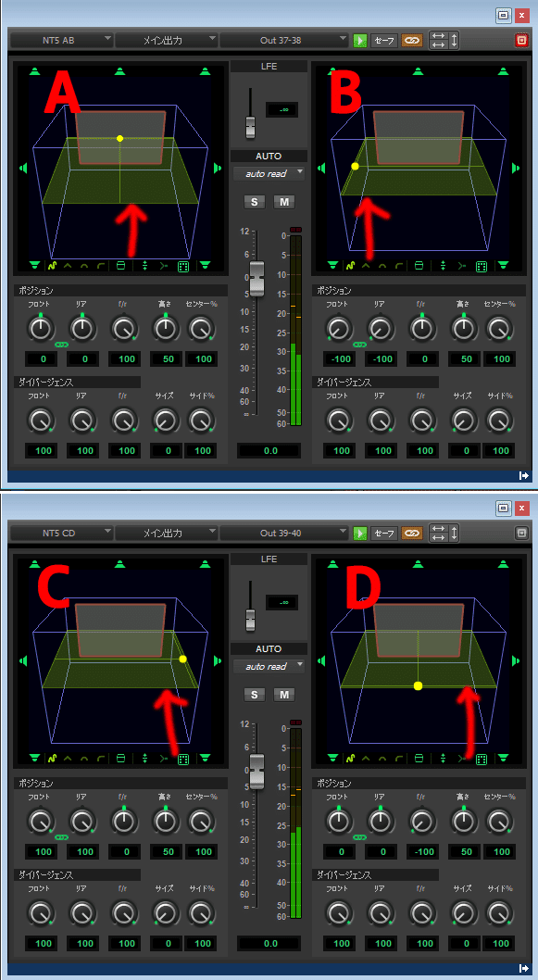
Task: Click the grey target button in NT5 CD window
Action: tap(521, 534)
